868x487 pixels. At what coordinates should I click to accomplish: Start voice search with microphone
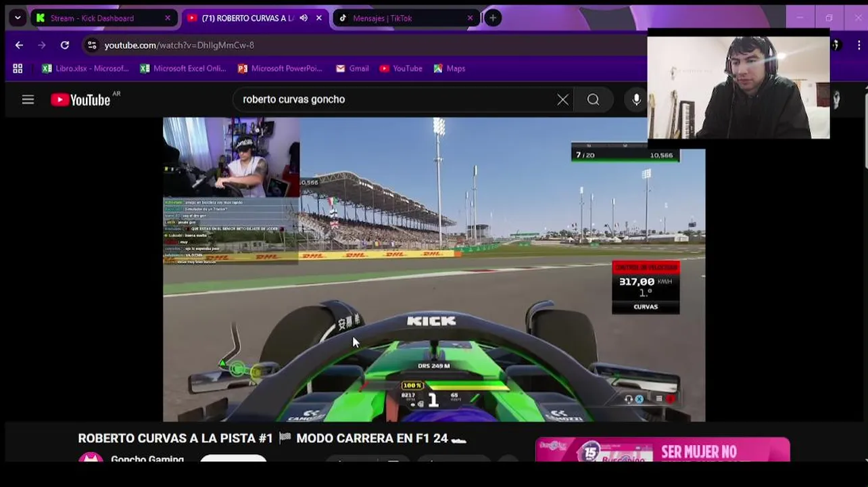pyautogui.click(x=636, y=100)
